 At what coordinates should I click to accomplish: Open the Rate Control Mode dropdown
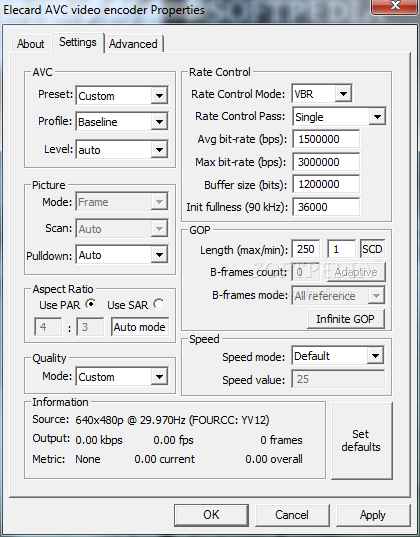point(322,93)
